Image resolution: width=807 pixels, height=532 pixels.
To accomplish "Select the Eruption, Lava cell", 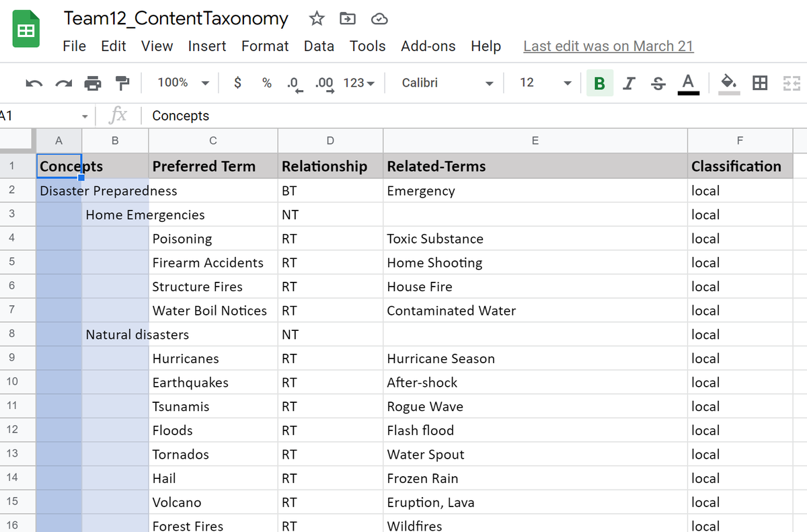I will (x=535, y=502).
